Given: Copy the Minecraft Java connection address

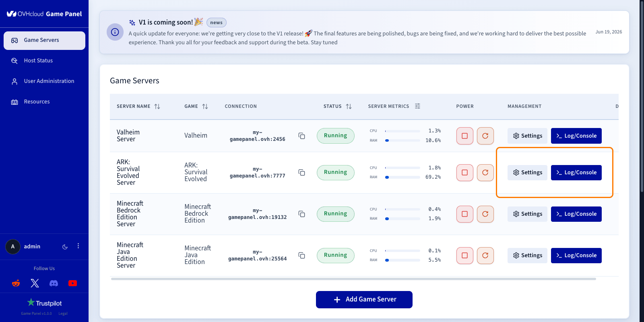Looking at the screenshot, I should pyautogui.click(x=301, y=255).
